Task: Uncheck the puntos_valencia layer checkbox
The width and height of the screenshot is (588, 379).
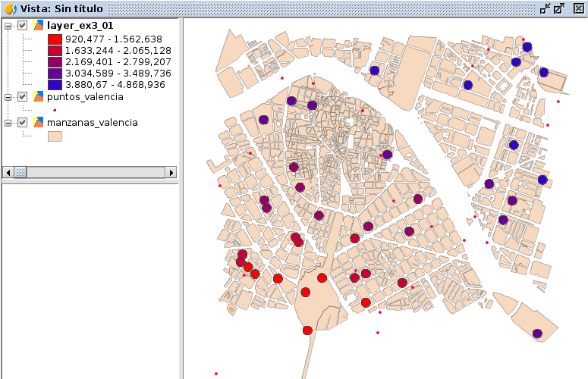Action: coord(23,97)
